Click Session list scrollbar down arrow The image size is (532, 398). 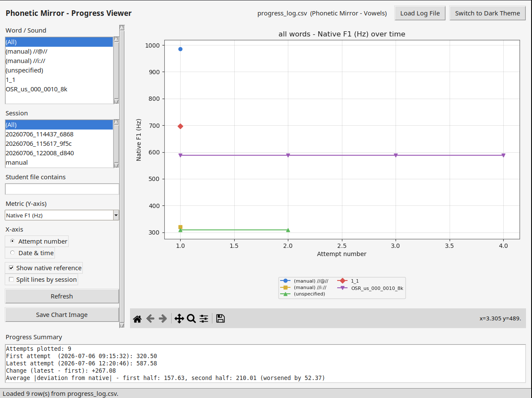pos(116,165)
